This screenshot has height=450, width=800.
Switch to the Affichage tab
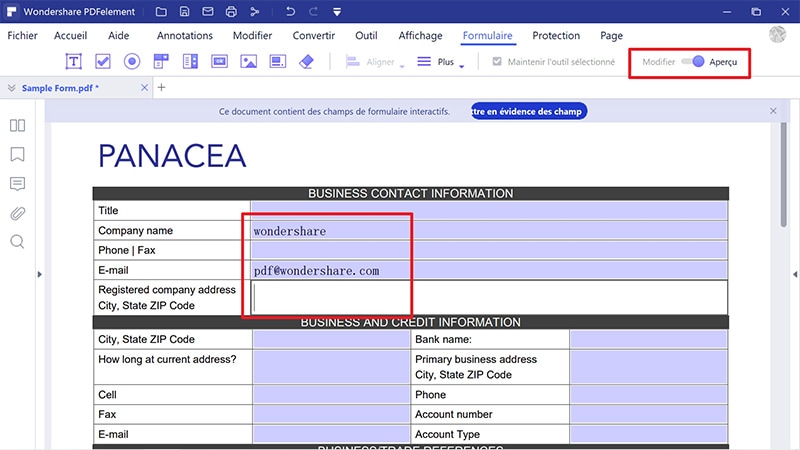(x=420, y=36)
